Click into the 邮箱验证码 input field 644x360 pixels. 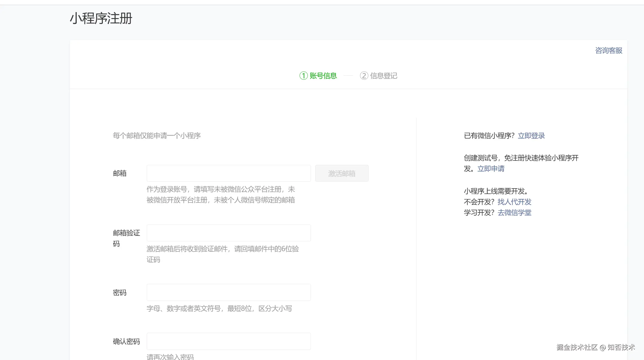[x=228, y=233]
